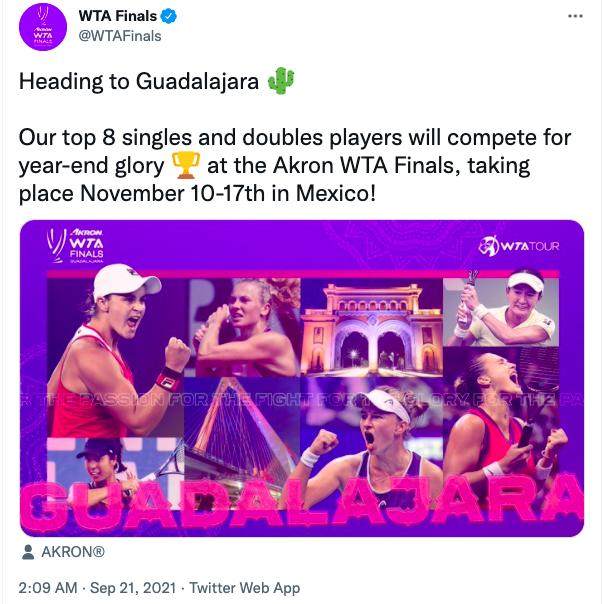Open the tagged AKRON® account

pos(71,551)
